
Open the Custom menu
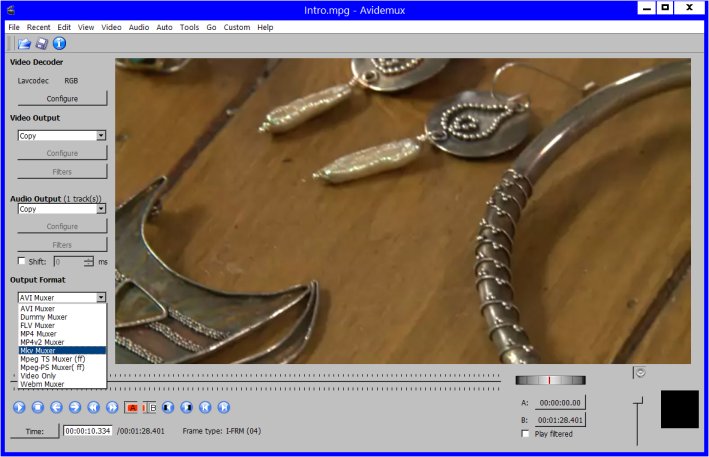coord(236,27)
